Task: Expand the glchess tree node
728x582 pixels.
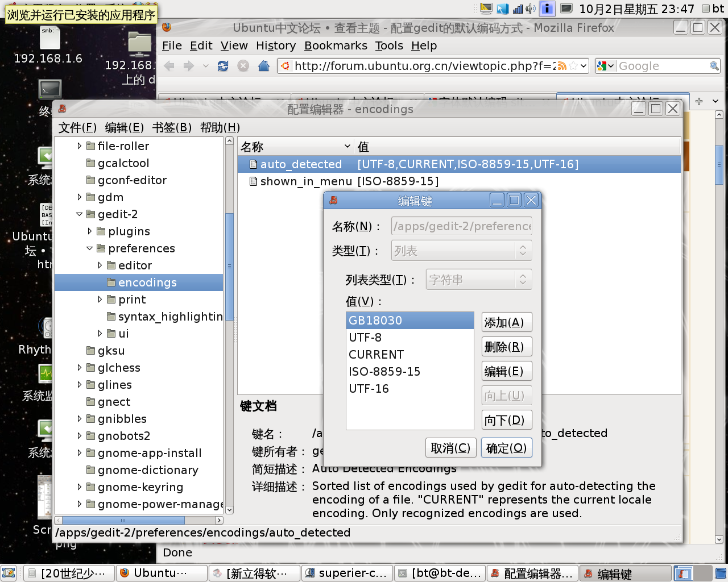Action: click(x=79, y=368)
